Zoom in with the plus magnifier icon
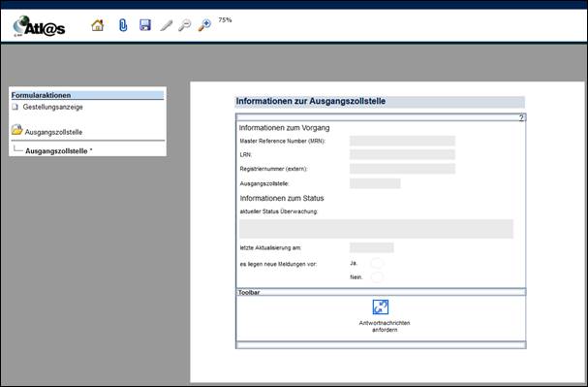This screenshot has height=387, width=588. (x=204, y=25)
